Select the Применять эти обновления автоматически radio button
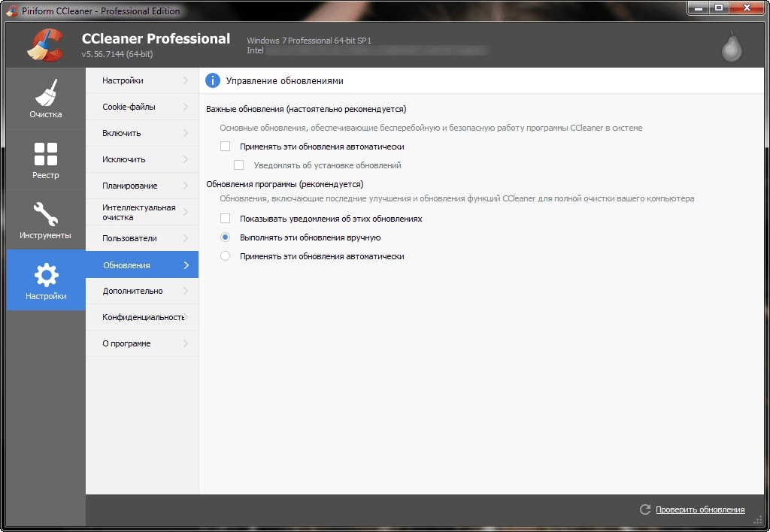This screenshot has width=770, height=532. point(225,256)
